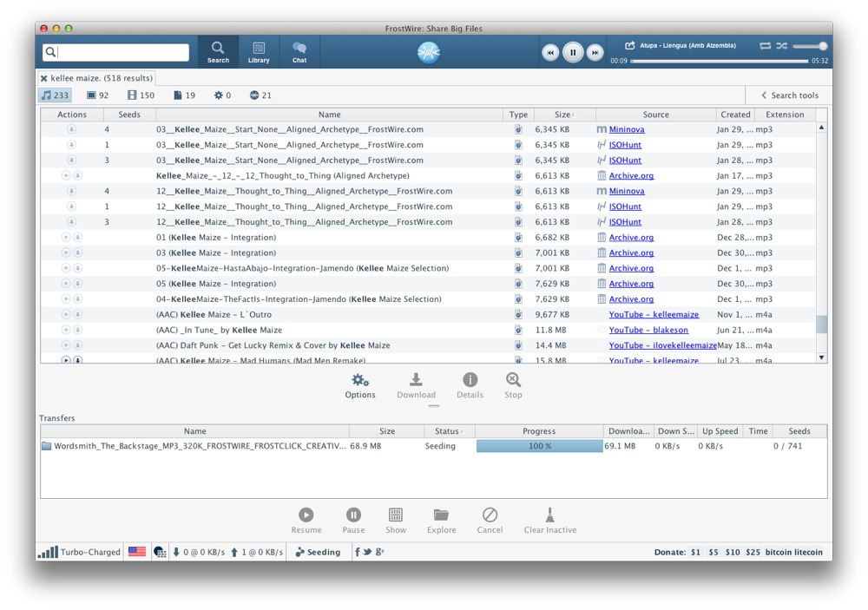The image size is (868, 610).
Task: Download icon for first Mininova Start_None row
Action: tap(71, 129)
